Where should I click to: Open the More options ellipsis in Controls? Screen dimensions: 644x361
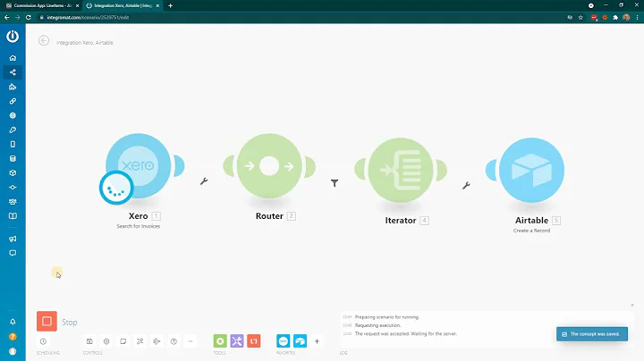pyautogui.click(x=191, y=341)
